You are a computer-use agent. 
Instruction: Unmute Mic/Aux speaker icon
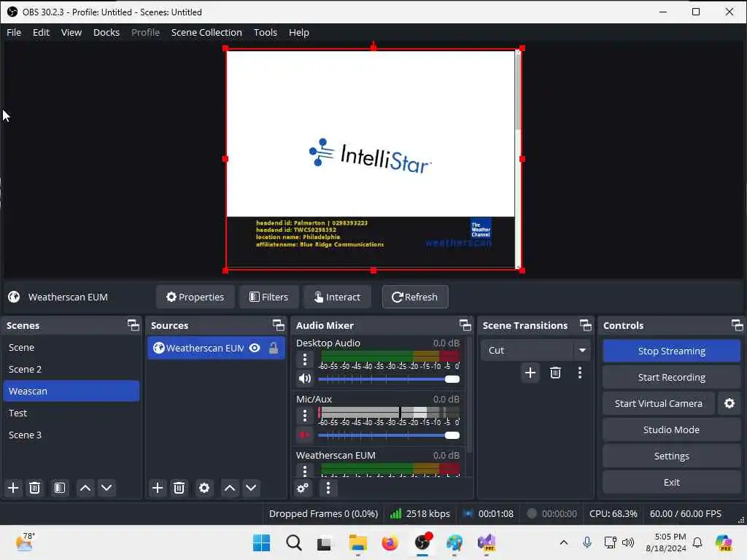click(x=304, y=435)
